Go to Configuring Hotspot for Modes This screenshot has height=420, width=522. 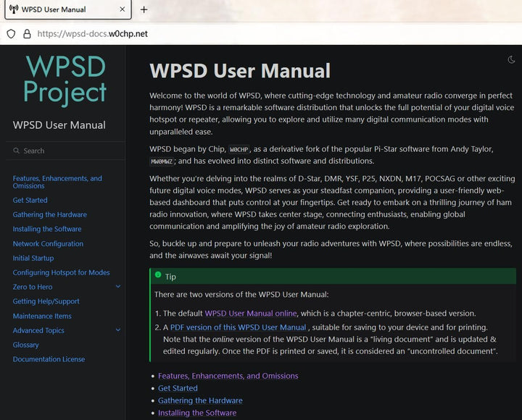pyautogui.click(x=61, y=272)
